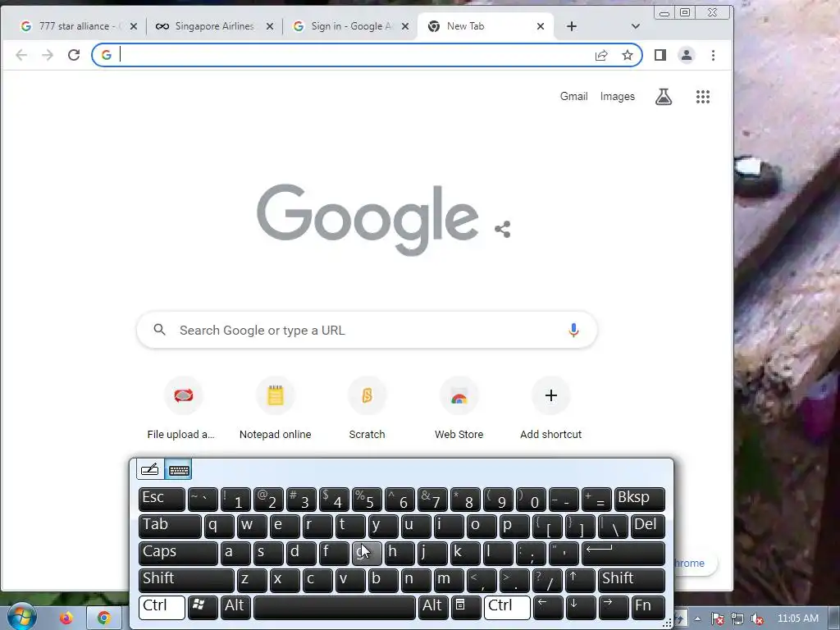Click the space bar on the keyboard
The image size is (840, 630).
pyautogui.click(x=335, y=607)
